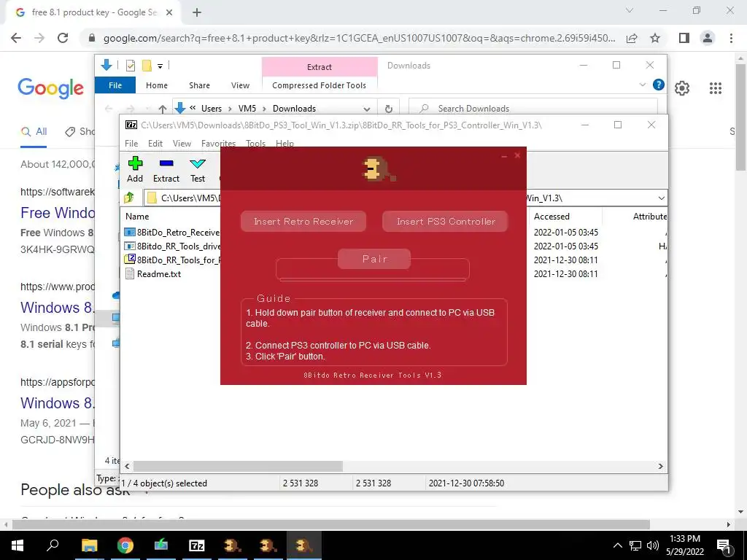Viewport: 747px width, 560px height.
Task: Minimize the 8Bitdo tool window
Action: [504, 156]
